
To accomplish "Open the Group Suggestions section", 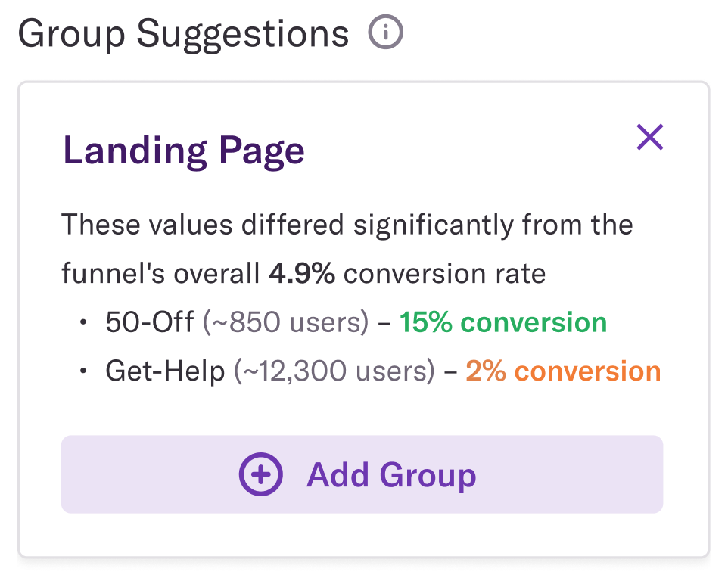I will tap(184, 32).
